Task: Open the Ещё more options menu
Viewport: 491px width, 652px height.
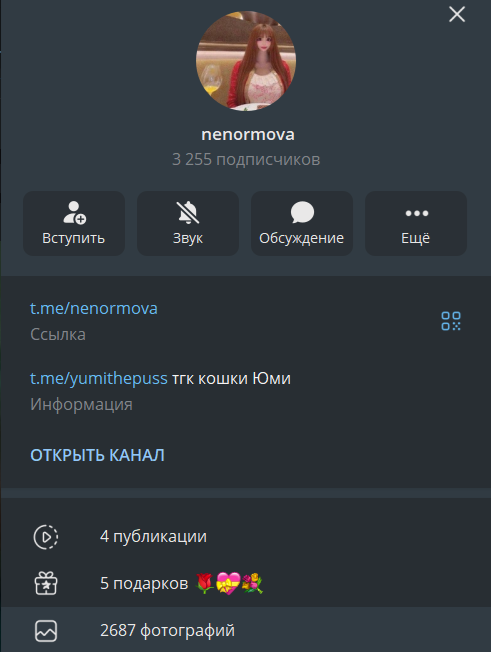Action: [x=416, y=223]
